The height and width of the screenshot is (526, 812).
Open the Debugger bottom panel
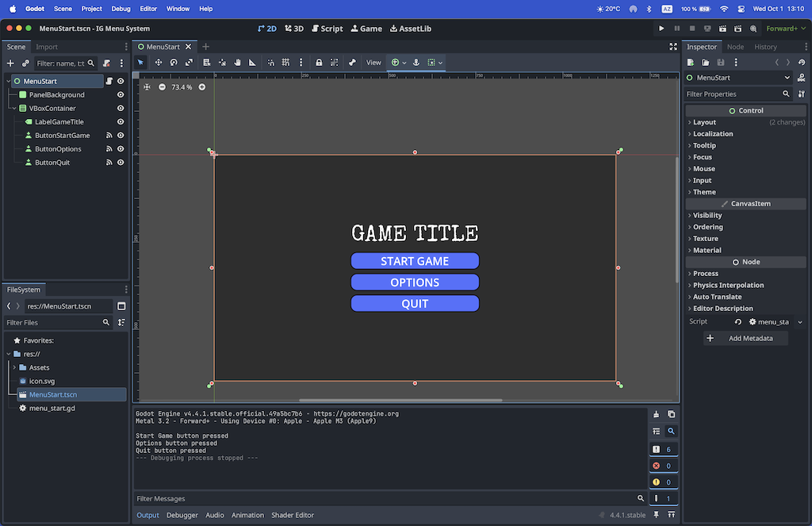182,515
